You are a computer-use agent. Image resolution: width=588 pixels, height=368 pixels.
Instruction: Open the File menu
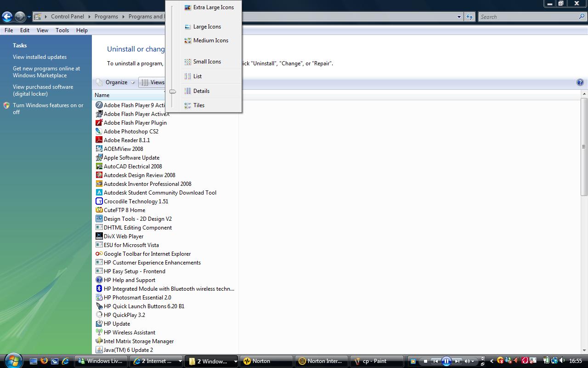point(9,30)
